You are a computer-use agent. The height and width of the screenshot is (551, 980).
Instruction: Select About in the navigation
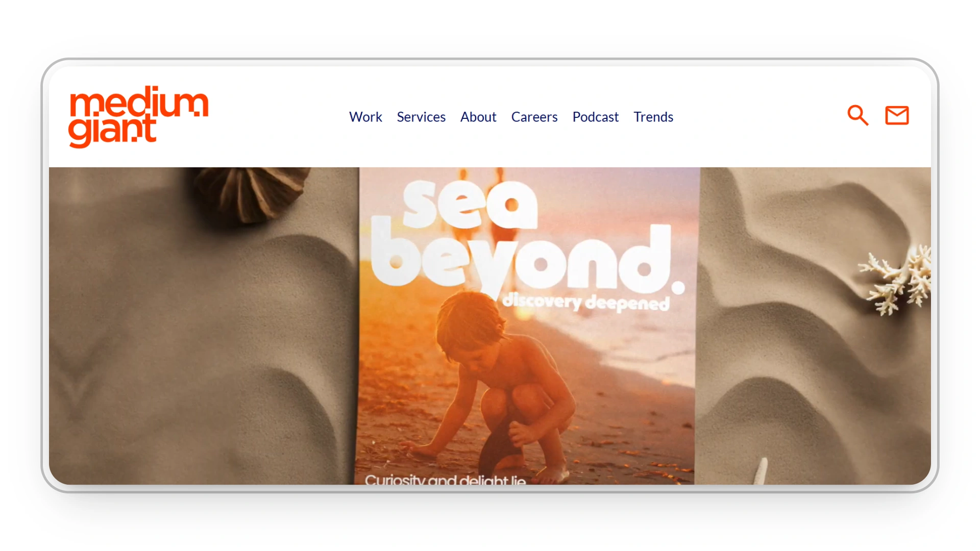(x=478, y=117)
